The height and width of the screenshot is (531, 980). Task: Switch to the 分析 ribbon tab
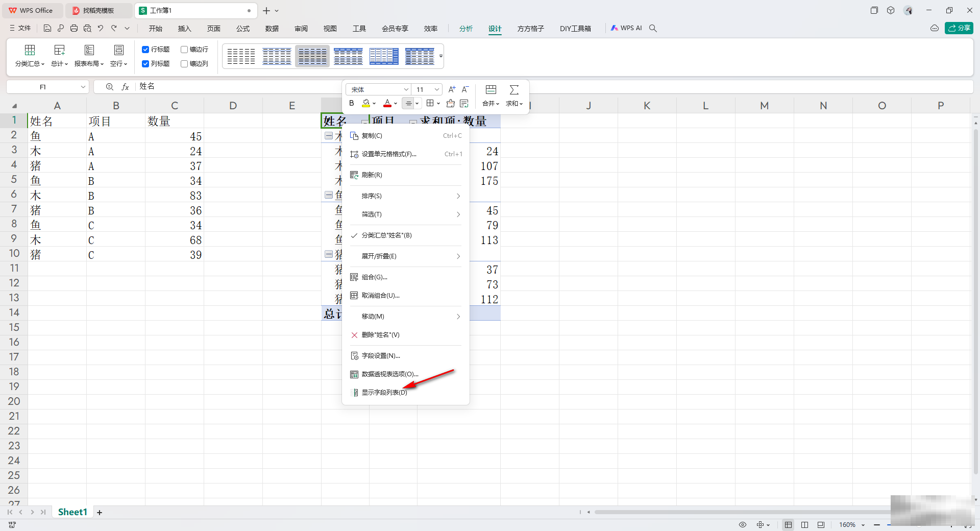[x=465, y=29]
